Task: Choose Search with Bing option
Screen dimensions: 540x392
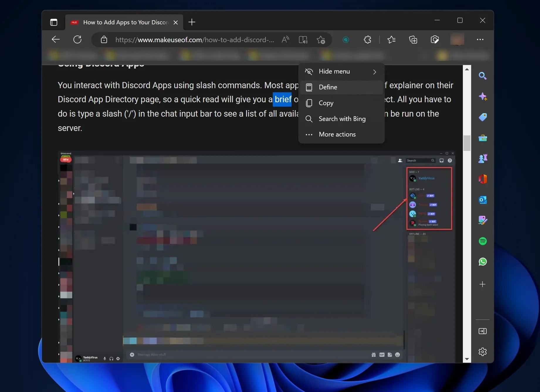Action: (x=342, y=119)
